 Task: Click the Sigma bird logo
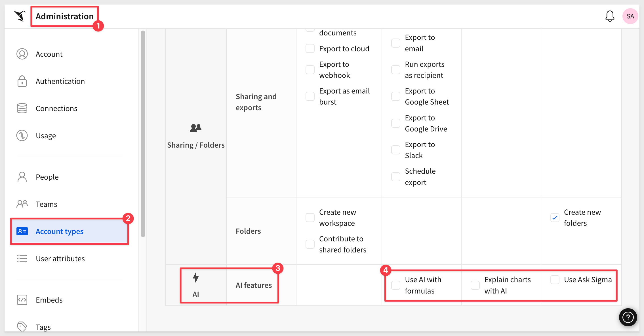click(20, 16)
